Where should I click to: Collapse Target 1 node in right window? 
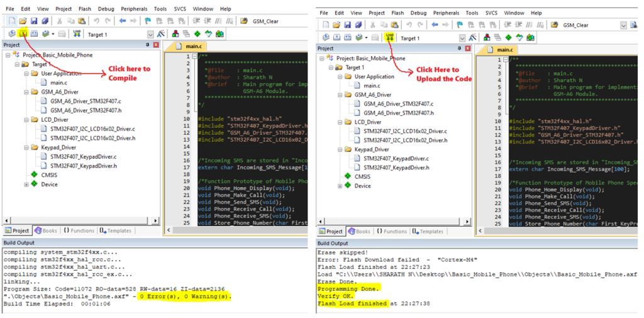[331, 67]
